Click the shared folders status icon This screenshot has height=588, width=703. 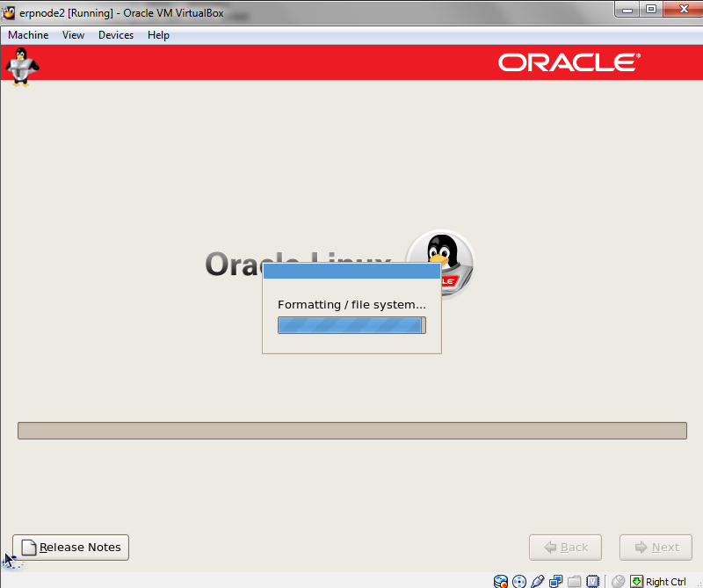[575, 581]
